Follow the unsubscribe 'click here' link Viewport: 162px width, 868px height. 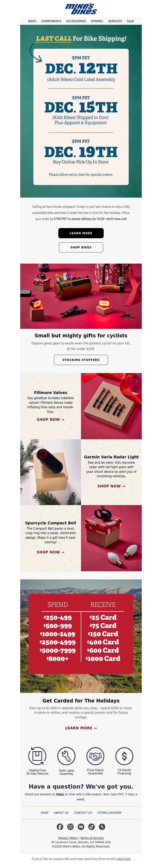123,859
